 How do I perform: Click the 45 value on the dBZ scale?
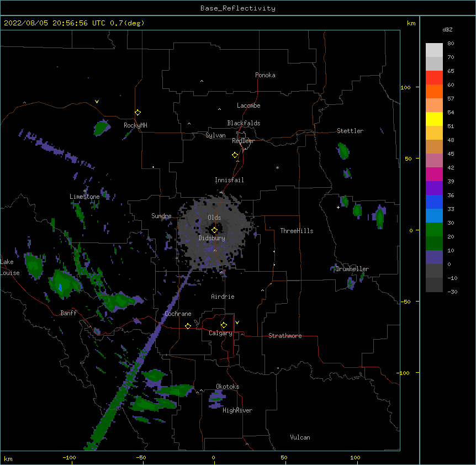[451, 154]
